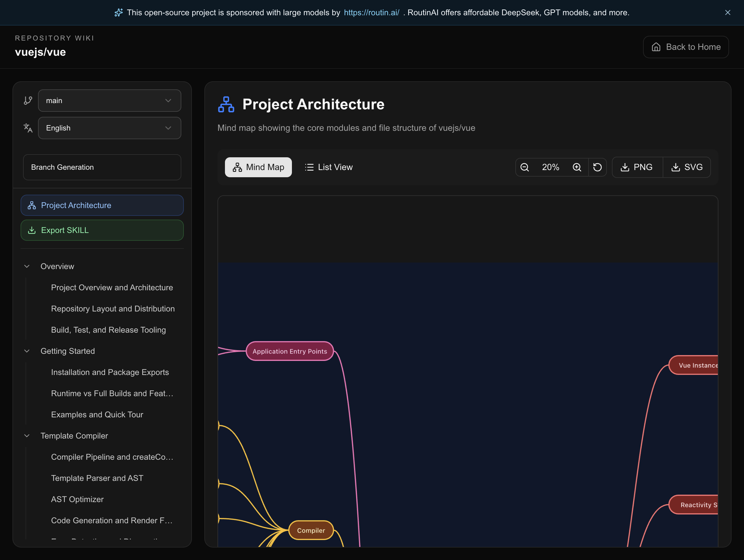The height and width of the screenshot is (560, 744).
Task: Download the mind map as SVG
Action: pyautogui.click(x=687, y=167)
